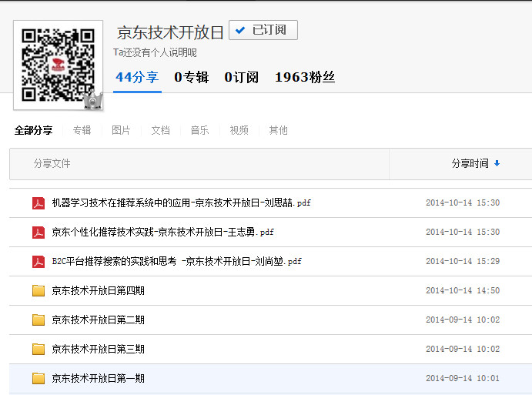Click the folder icon for 京东技术开放日第一期
The width and height of the screenshot is (532, 395).
[x=38, y=378]
